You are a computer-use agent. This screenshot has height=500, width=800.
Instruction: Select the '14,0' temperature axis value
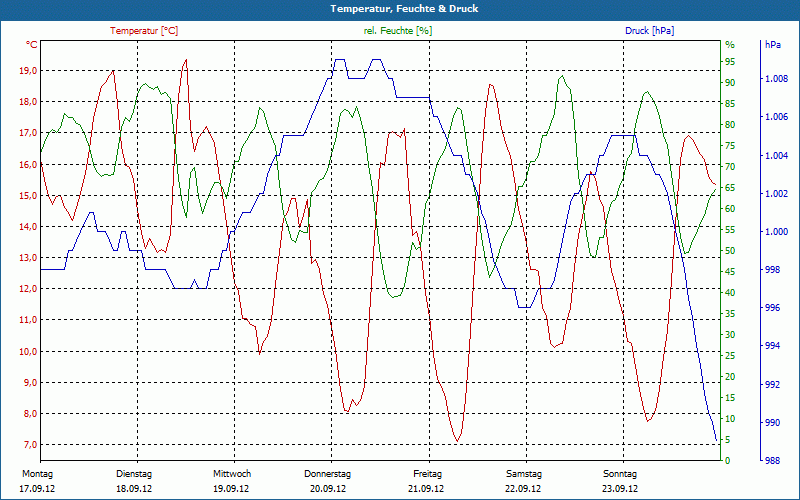28,227
